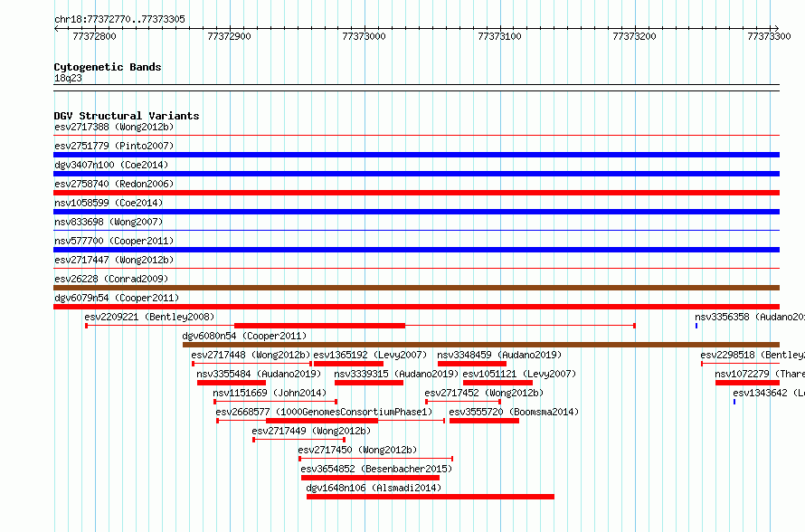Click the 77373200 ruler coordinate
Screen dimensions: 805x532
[x=635, y=36]
